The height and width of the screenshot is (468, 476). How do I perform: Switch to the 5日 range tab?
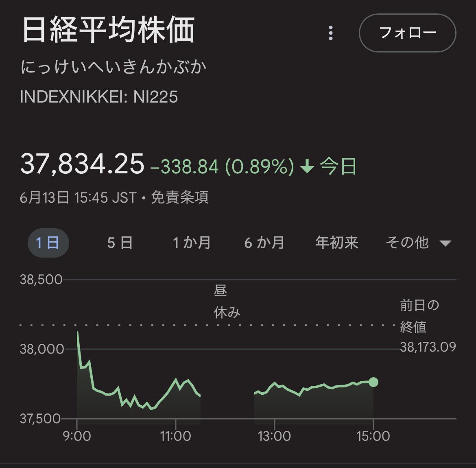(120, 243)
